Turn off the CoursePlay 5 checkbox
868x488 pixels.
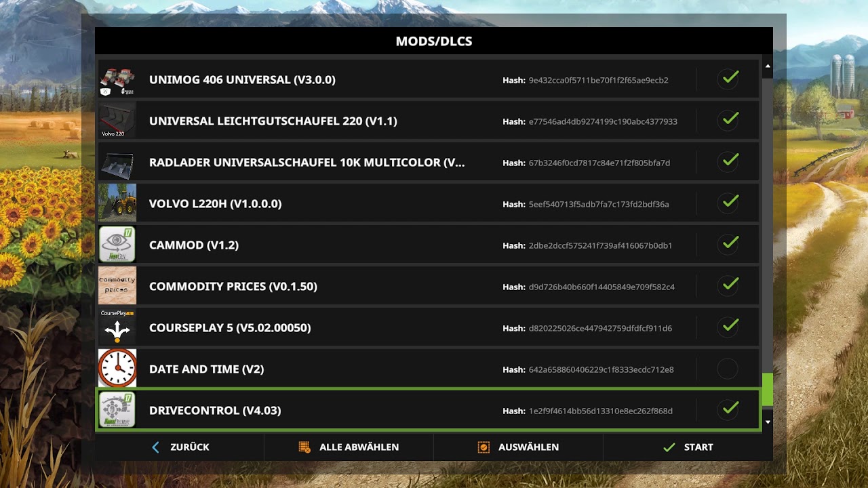tap(728, 327)
